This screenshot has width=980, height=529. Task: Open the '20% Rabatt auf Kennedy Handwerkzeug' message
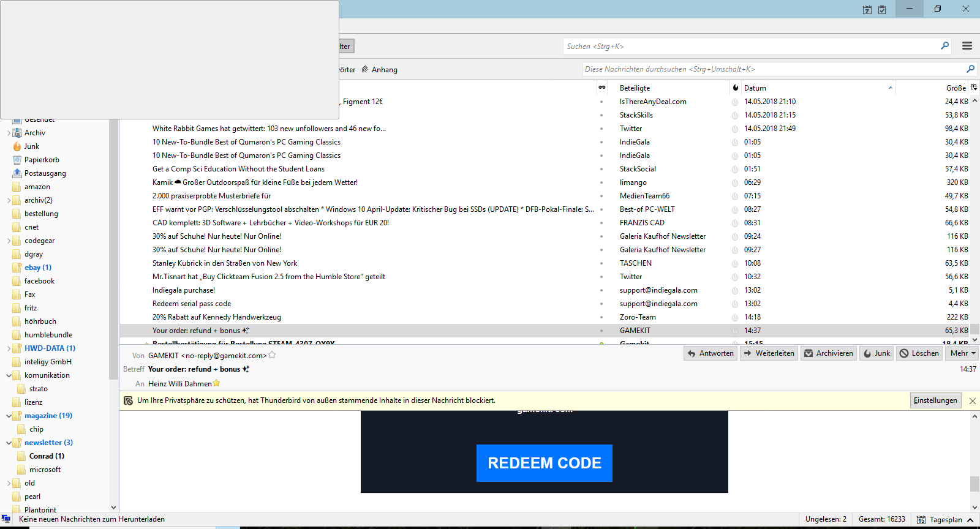pyautogui.click(x=217, y=317)
